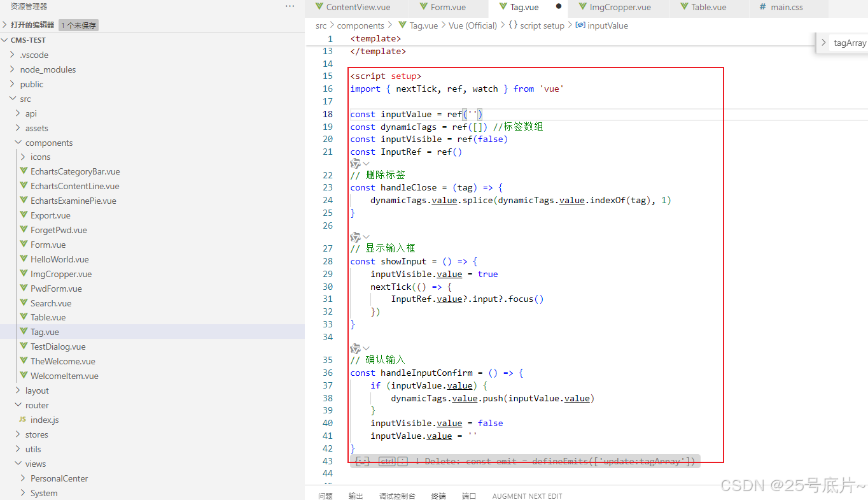The image size is (868, 500).
Task: Open the explorer's more actions ellipsis menu
Action: pyautogui.click(x=290, y=6)
